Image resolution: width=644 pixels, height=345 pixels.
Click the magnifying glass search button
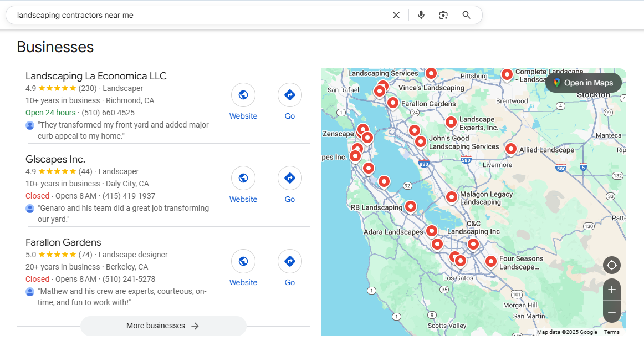tap(467, 15)
